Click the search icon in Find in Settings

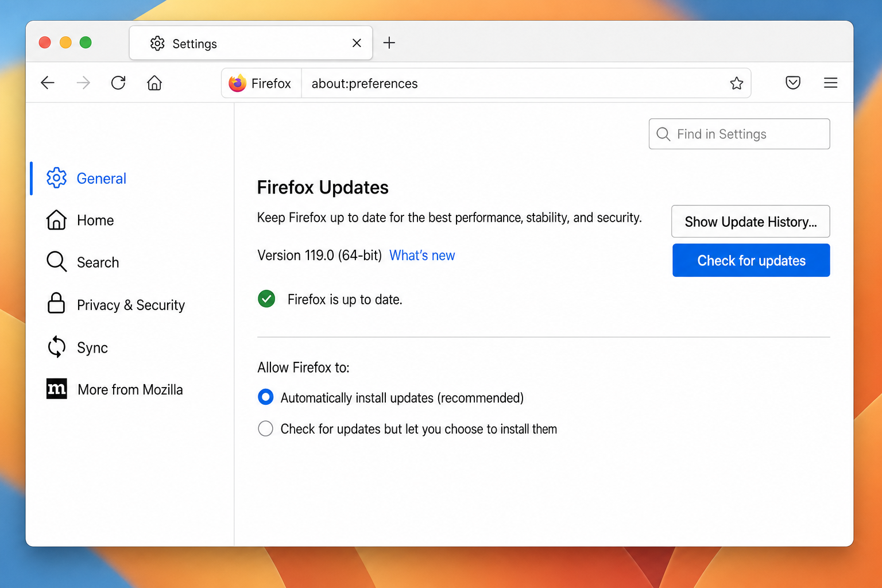663,134
